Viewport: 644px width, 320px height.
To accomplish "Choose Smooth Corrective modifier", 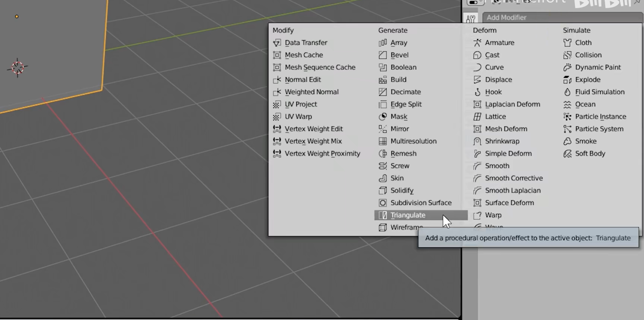I will [514, 178].
